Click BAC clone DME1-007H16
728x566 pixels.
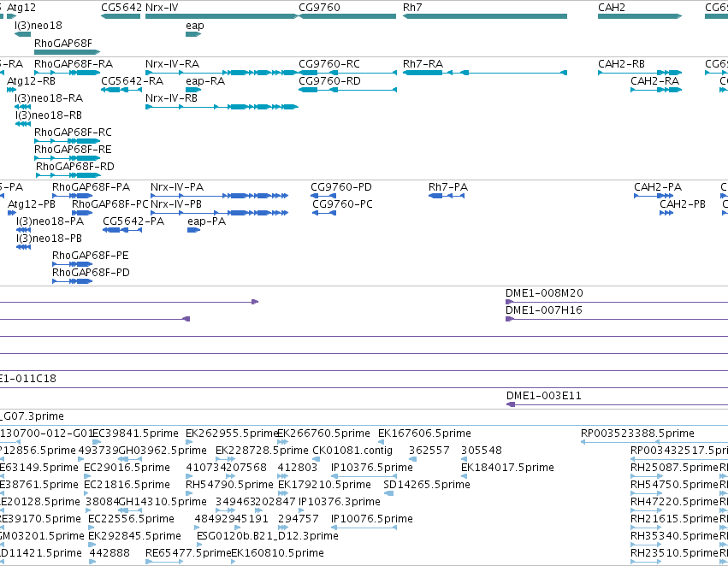point(544,310)
